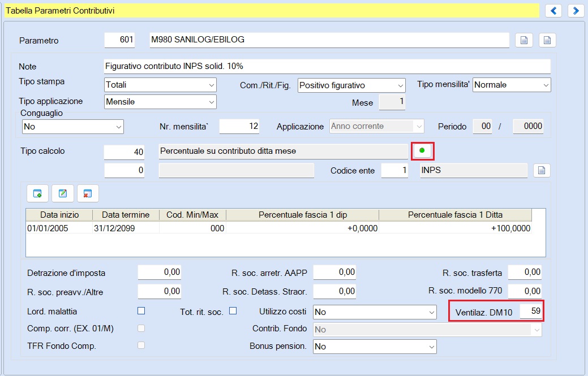Toggle the Tot. rit. soc. checkbox
Viewport: 588px width, 376px height.
233,311
